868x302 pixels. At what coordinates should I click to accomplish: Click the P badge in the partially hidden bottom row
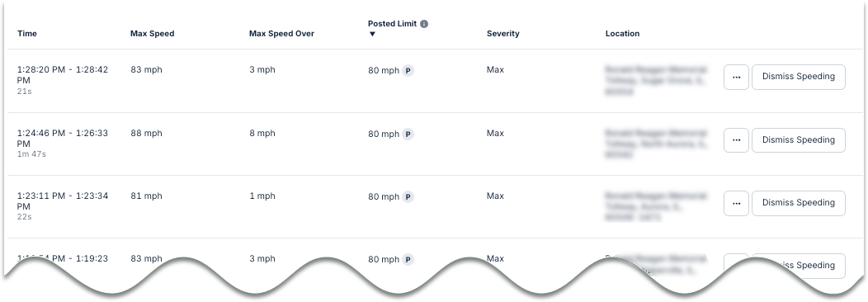408,259
